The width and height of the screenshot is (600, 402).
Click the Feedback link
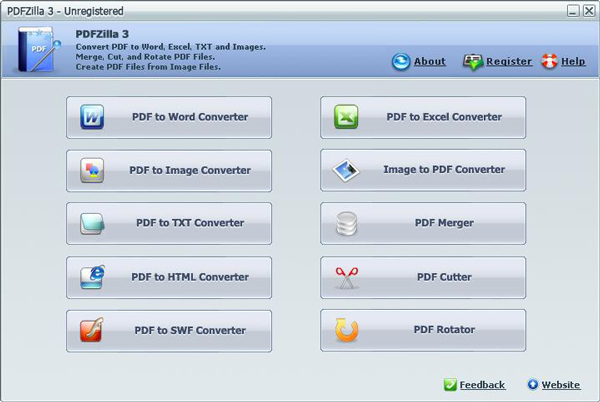pyautogui.click(x=482, y=385)
